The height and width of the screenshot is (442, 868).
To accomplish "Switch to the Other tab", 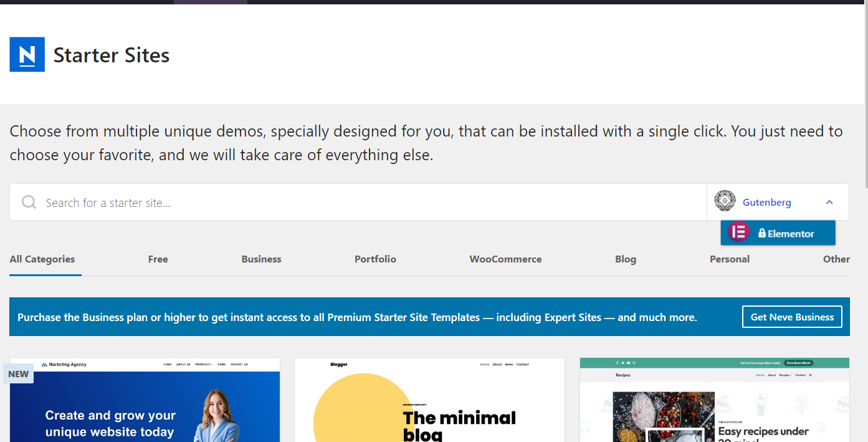I will coord(836,259).
